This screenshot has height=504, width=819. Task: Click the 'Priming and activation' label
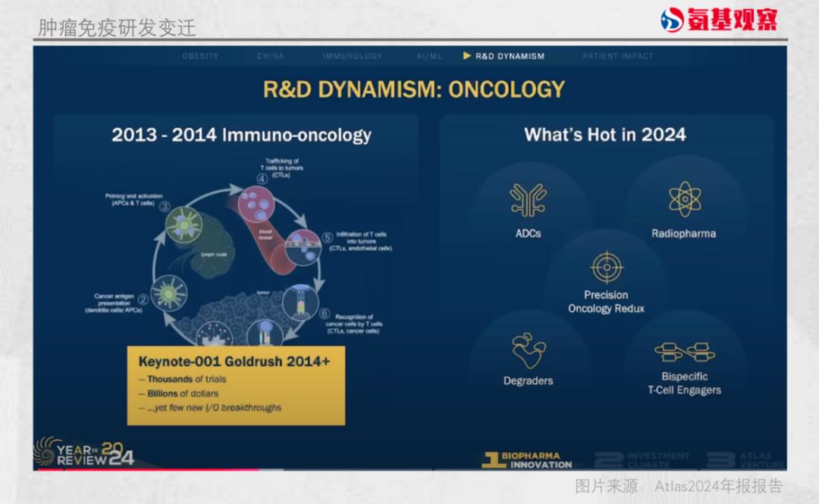pyautogui.click(x=133, y=199)
